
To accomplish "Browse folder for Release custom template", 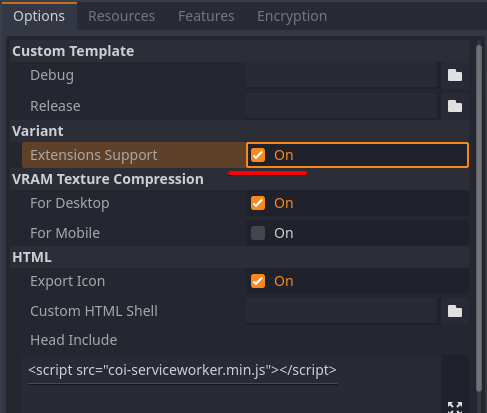I will (x=455, y=106).
